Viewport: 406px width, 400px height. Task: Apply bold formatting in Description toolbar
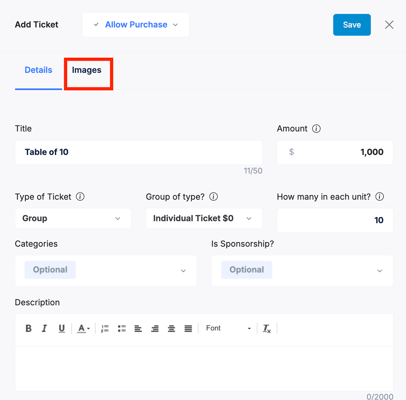pos(29,329)
